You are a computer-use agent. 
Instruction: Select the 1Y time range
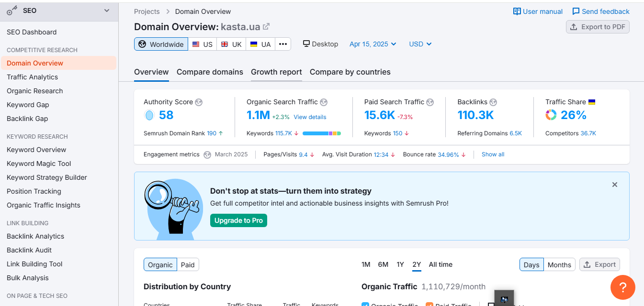click(x=400, y=264)
